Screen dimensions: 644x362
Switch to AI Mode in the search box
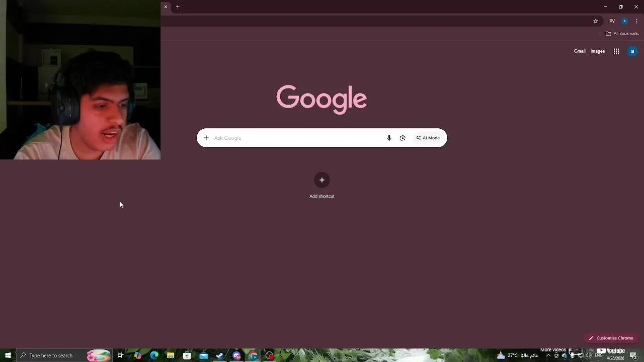click(428, 138)
